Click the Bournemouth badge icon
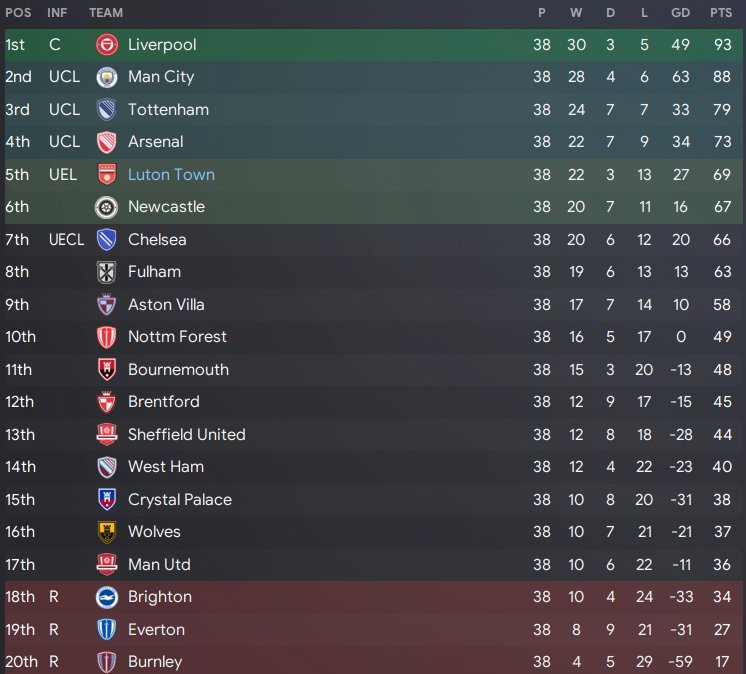 [107, 370]
